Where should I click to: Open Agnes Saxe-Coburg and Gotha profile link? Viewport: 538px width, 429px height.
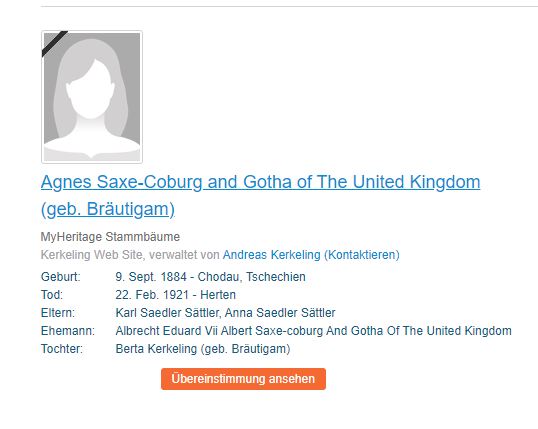click(x=260, y=182)
